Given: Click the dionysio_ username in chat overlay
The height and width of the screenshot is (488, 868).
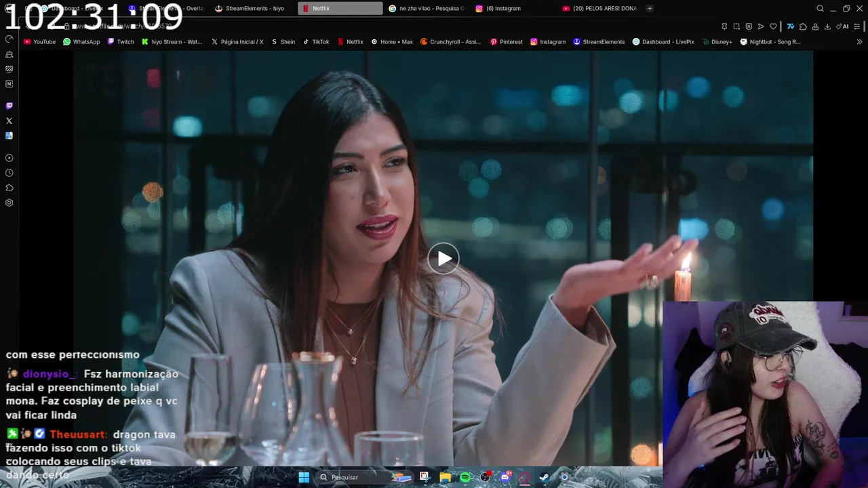Looking at the screenshot, I should coord(50,373).
